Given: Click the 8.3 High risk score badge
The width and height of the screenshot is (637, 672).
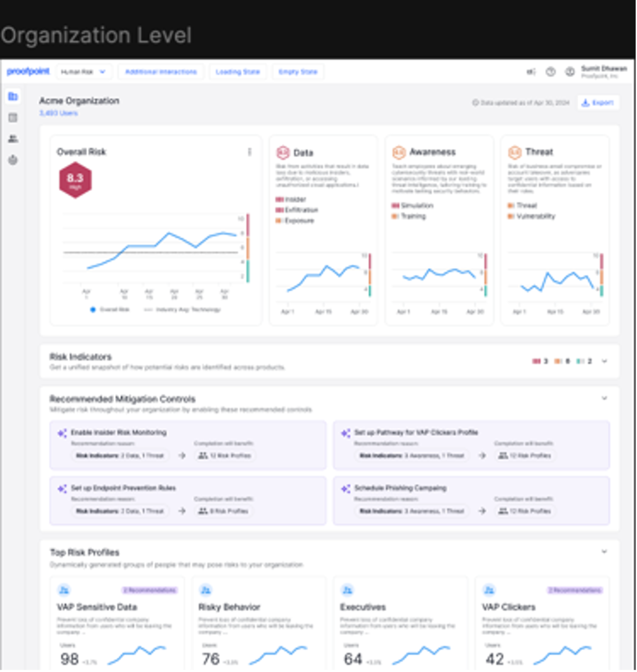Looking at the screenshot, I should 75,180.
